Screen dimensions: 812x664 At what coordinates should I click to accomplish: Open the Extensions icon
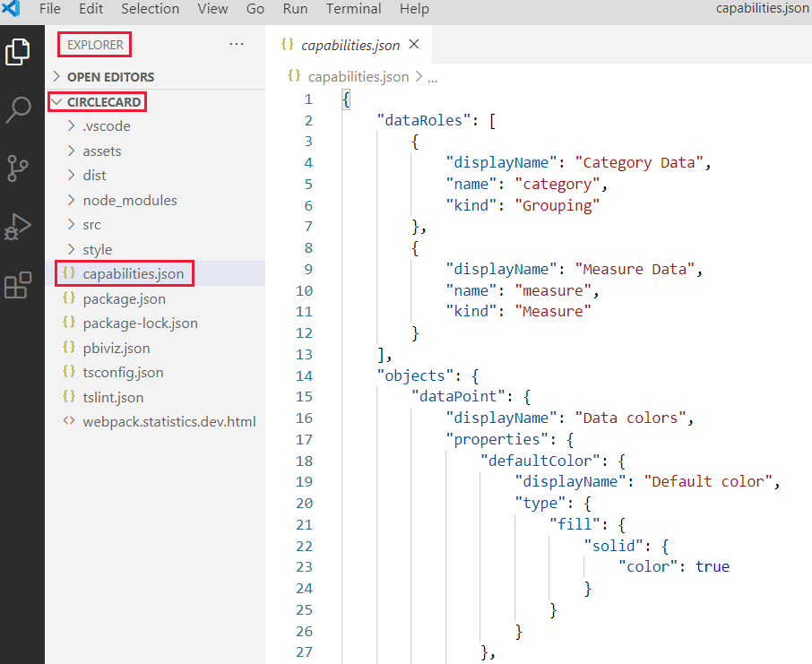pos(18,285)
